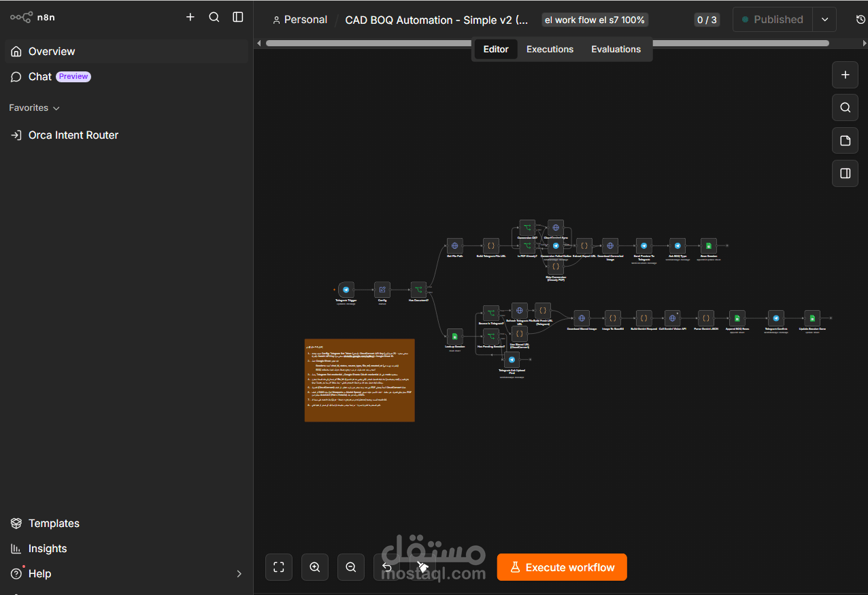Open Use Stored URL (CloudConvert) node
Image resolution: width=868 pixels, height=595 pixels.
tap(519, 335)
